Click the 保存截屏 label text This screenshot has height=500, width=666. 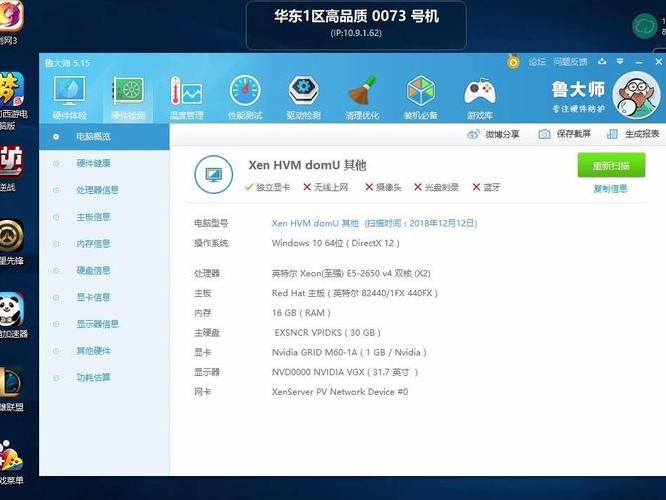[x=574, y=134]
